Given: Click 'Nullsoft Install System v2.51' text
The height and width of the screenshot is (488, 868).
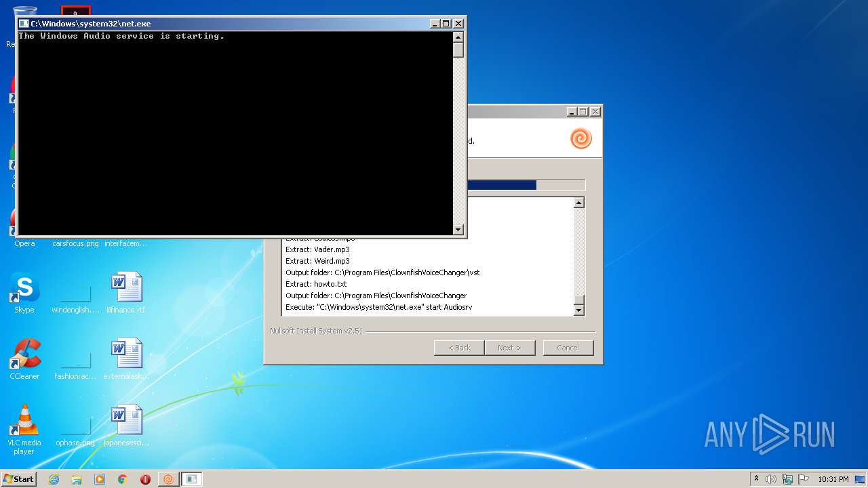Looking at the screenshot, I should coord(316,331).
